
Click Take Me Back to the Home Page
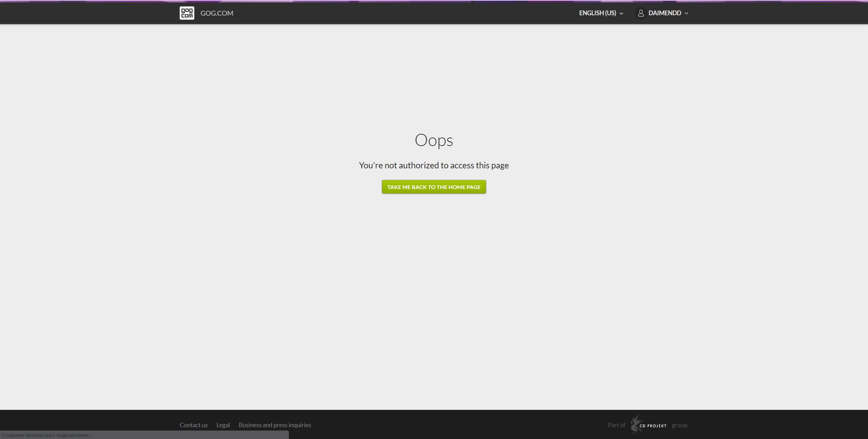[x=434, y=187]
